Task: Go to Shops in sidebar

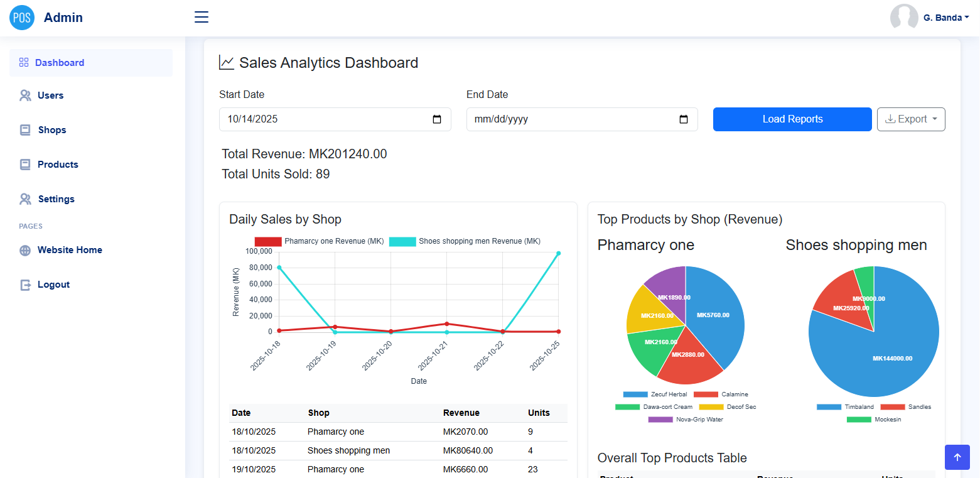Action: click(51, 130)
